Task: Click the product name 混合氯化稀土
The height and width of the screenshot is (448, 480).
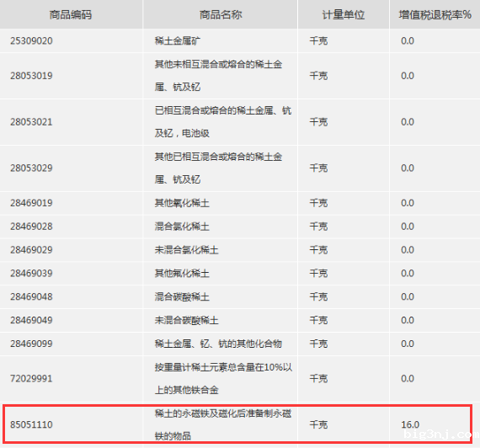Action: point(182,227)
